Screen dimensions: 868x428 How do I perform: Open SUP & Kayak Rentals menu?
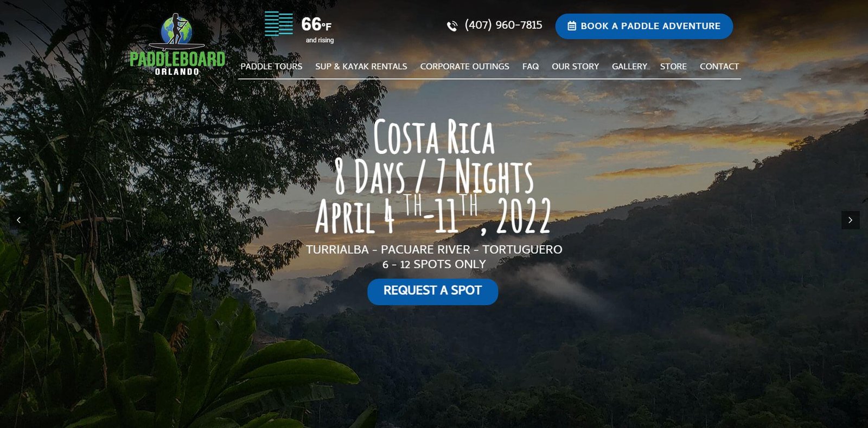(361, 66)
